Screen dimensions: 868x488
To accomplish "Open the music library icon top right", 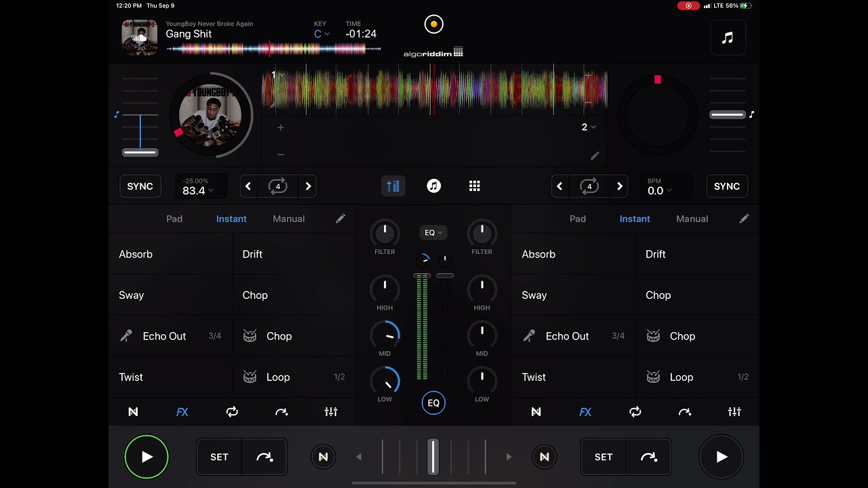I will [728, 38].
